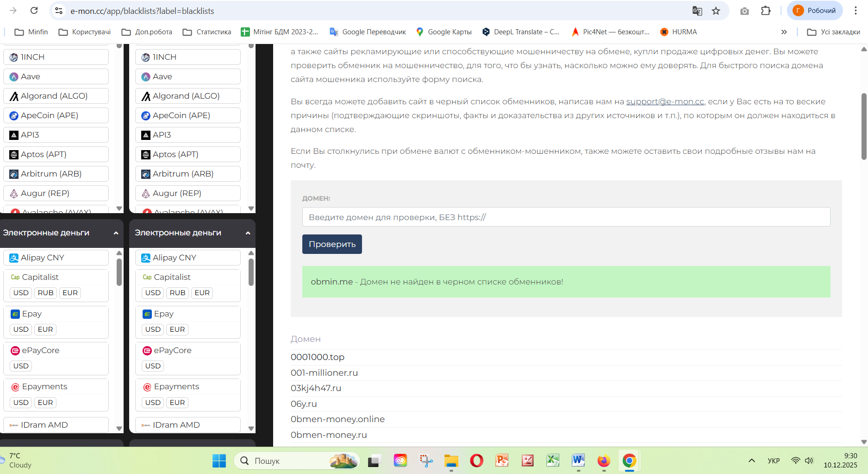Open the Доп.робота bookmarks folder
868x474 pixels.
click(147, 32)
